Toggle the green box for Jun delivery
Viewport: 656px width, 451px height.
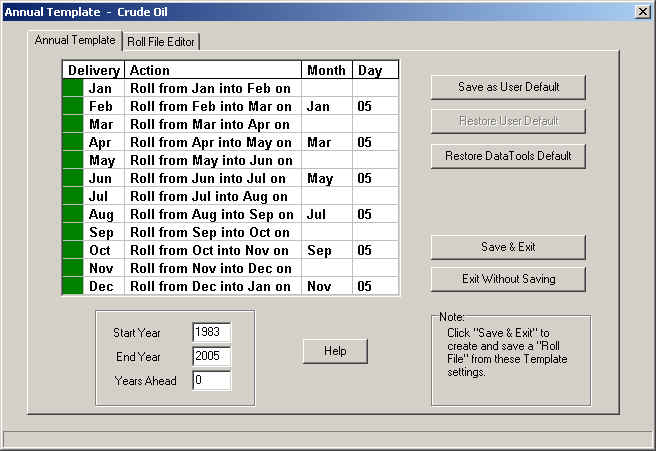73,178
